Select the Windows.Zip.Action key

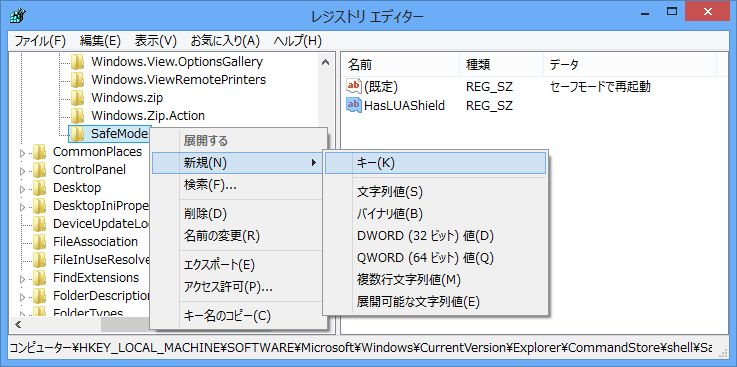(148, 116)
